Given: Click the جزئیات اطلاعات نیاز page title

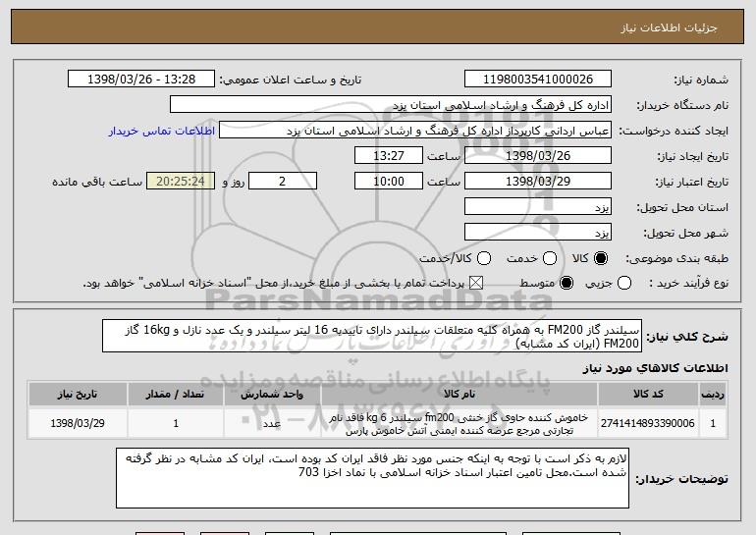Looking at the screenshot, I should [x=669, y=27].
